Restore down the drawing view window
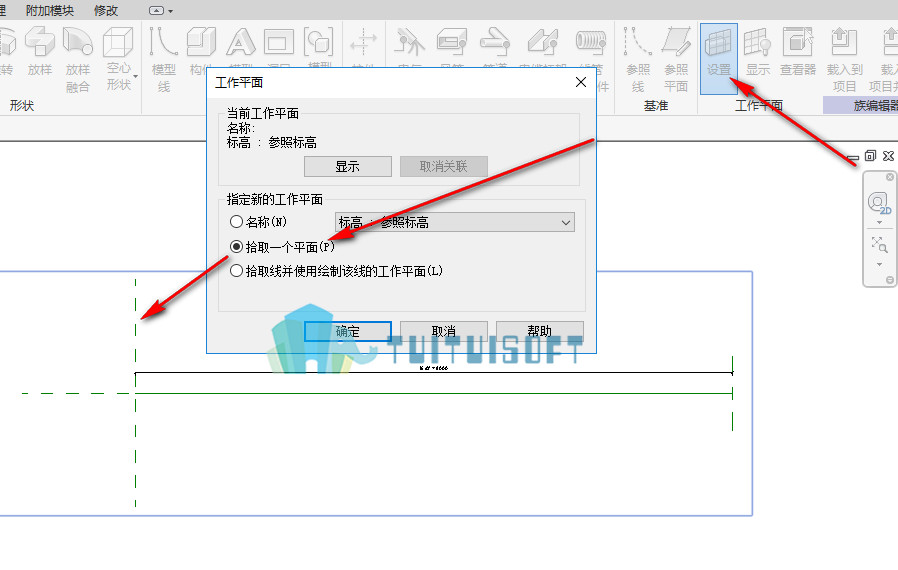Image resolution: width=898 pixels, height=570 pixels. [x=871, y=156]
